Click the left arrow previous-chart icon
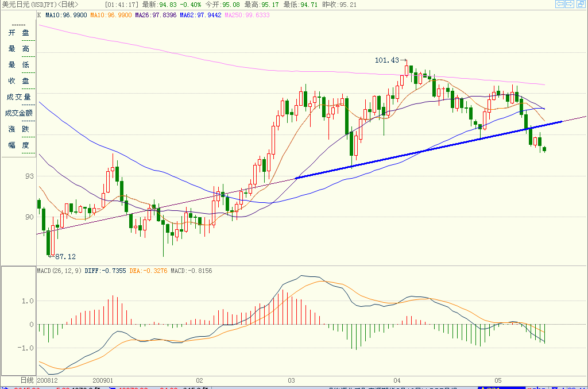Screen dimensions: 588x389 [560, 4]
